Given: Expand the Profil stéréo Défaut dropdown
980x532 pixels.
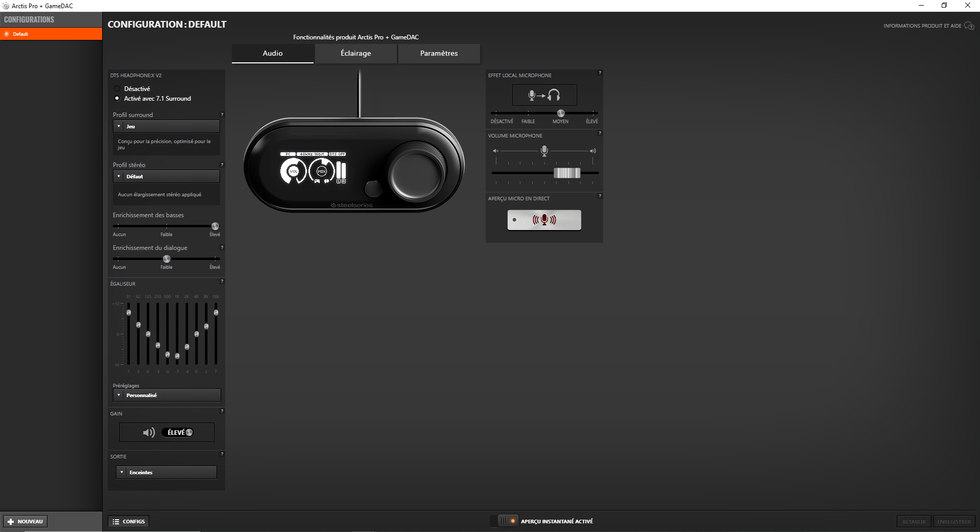Looking at the screenshot, I should (166, 176).
